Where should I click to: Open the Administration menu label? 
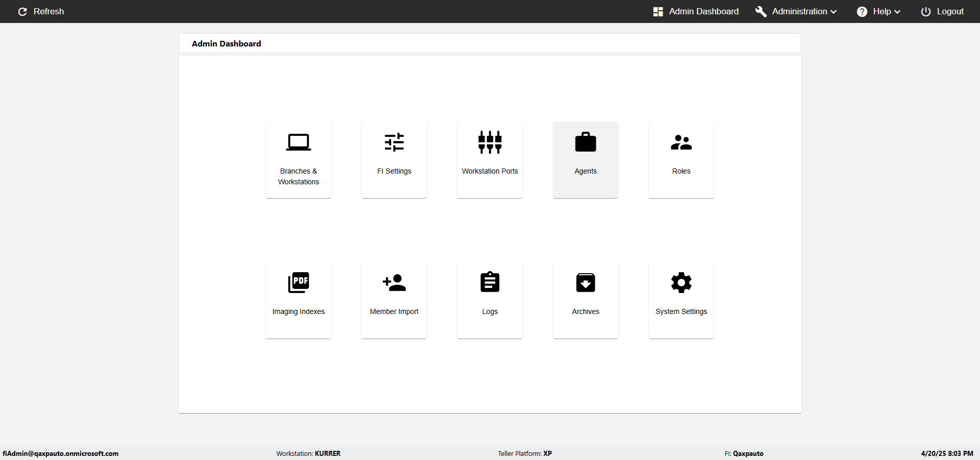tap(800, 11)
